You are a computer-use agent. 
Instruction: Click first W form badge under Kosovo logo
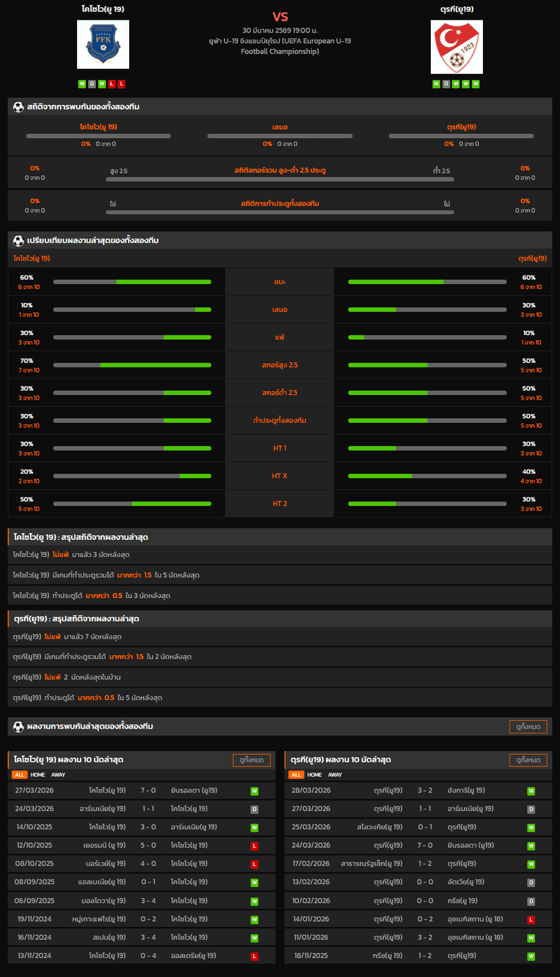click(x=82, y=85)
